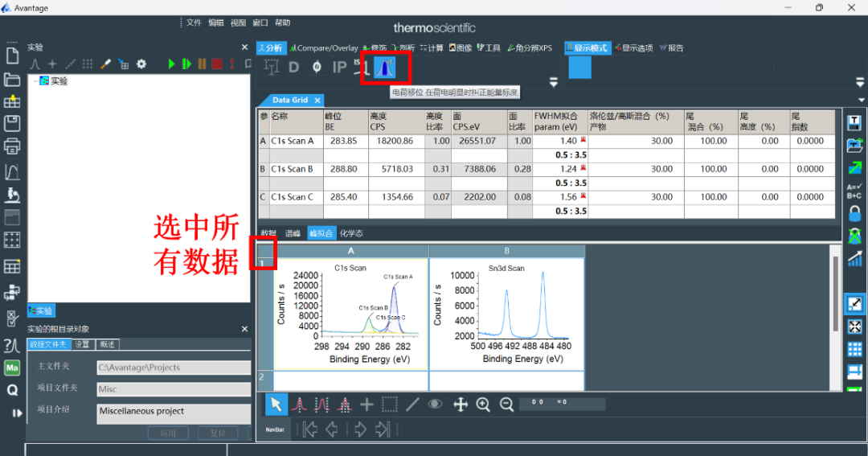The height and width of the screenshot is (456, 868).
Task: Expand the analysis ribbon overflow arrow
Action: [x=553, y=83]
